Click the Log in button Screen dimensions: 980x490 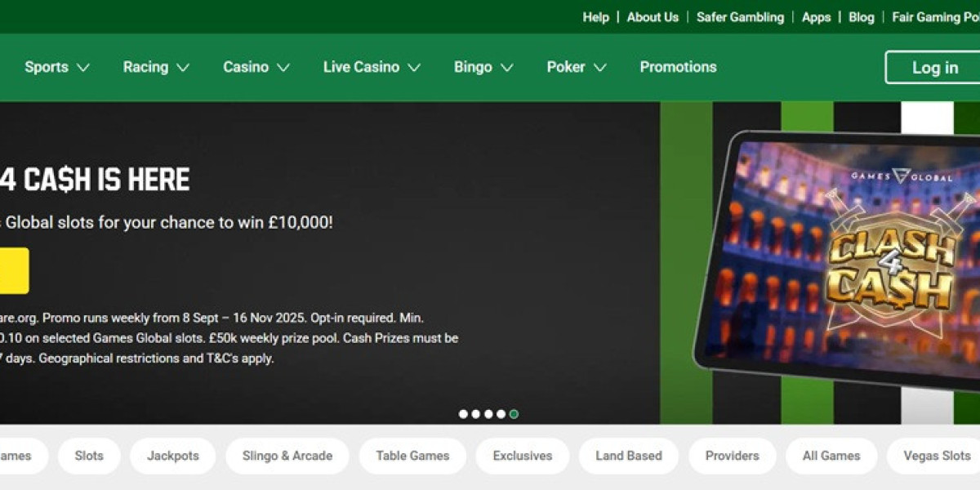coord(934,68)
